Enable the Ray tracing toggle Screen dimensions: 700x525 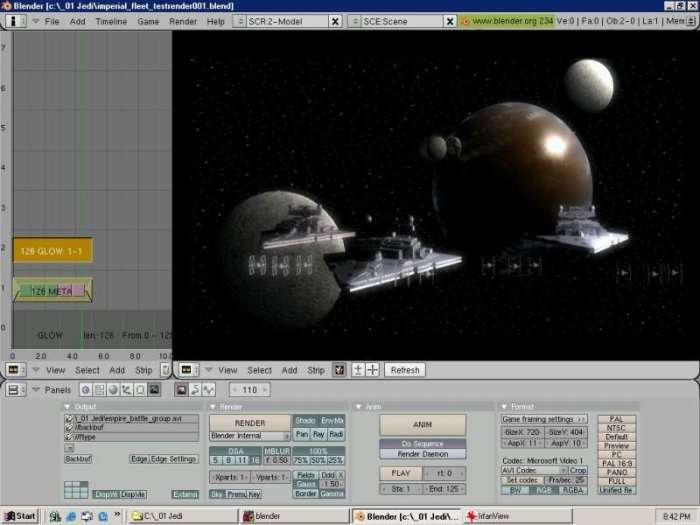pos(318,434)
